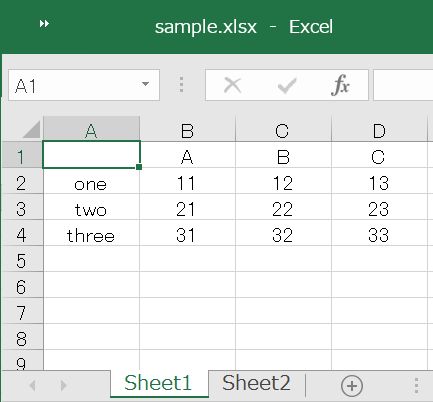Select cell with value 32

(283, 233)
